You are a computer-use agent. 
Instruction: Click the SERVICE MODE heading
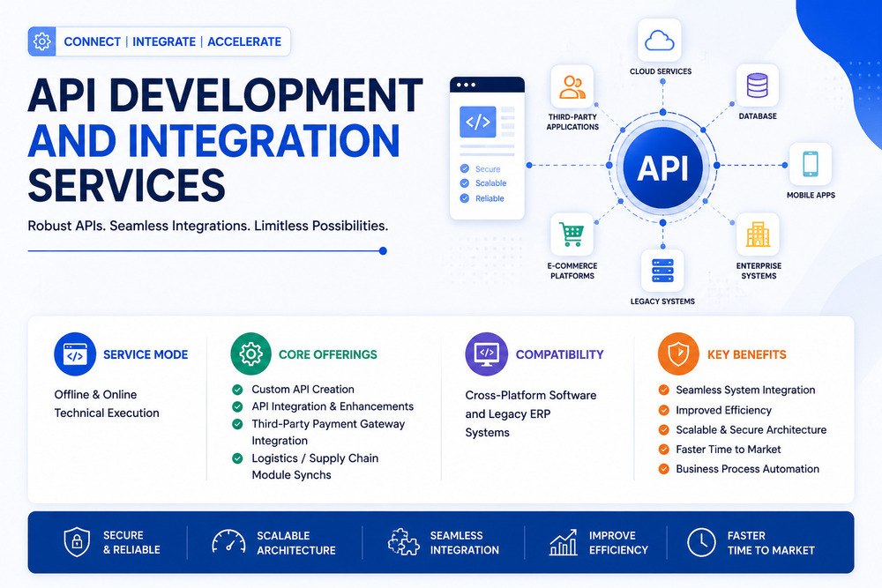click(146, 354)
